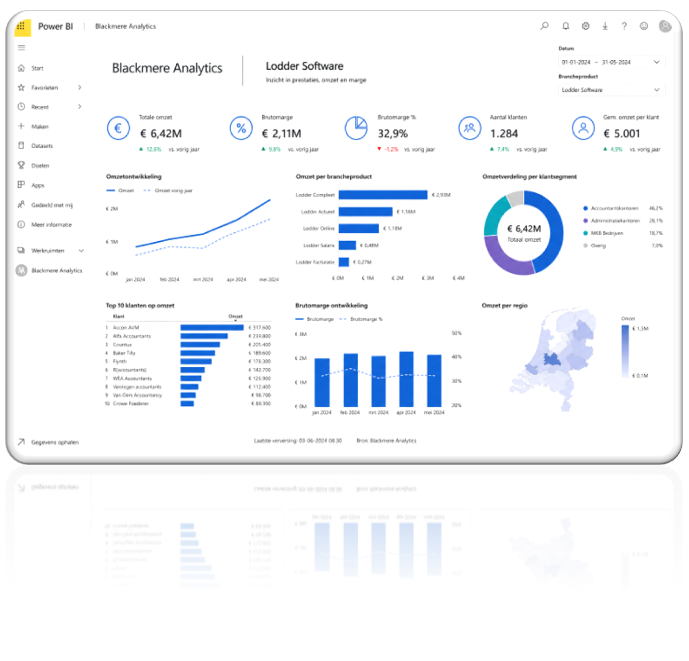Viewport: 689px width, 661px height.
Task: Click the Aantal klanten value 1.284
Action: [x=504, y=133]
